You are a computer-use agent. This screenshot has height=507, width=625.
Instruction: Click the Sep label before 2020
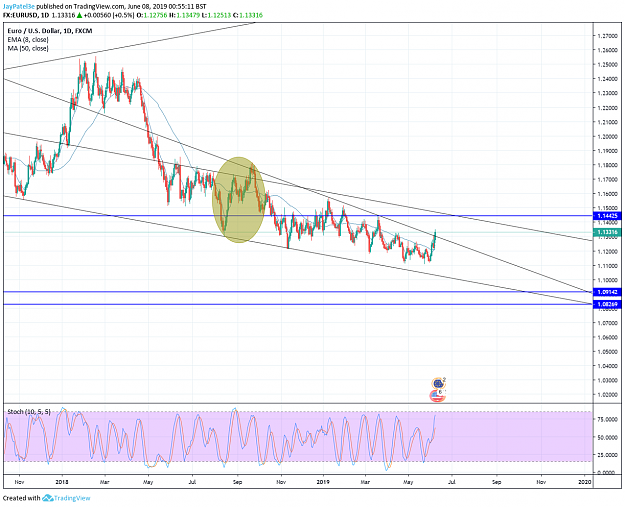tap(496, 482)
